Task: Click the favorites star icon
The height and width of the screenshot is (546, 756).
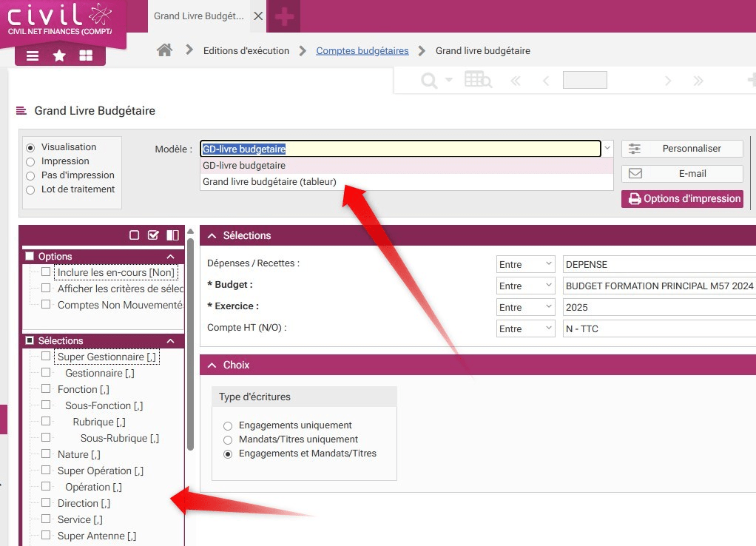Action: point(59,56)
